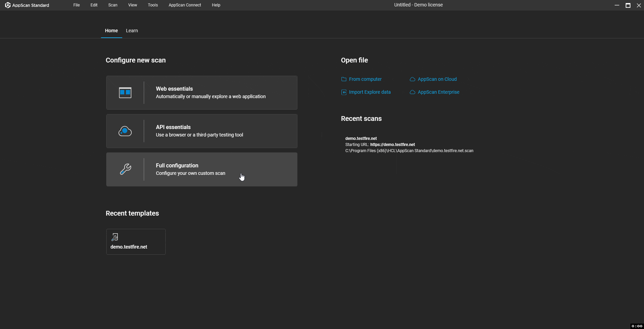This screenshot has height=329, width=644.
Task: Click the From computer folder icon
Action: tap(344, 79)
